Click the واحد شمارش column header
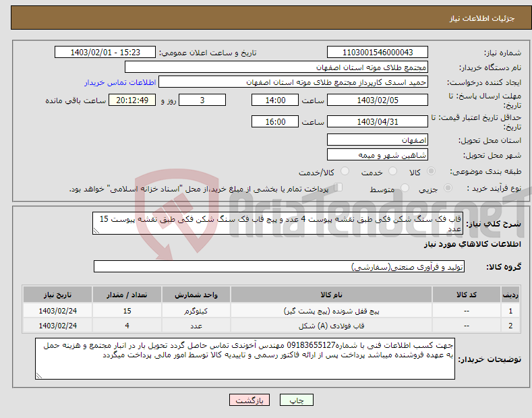Screen dimensions: 532x418 [196, 295]
